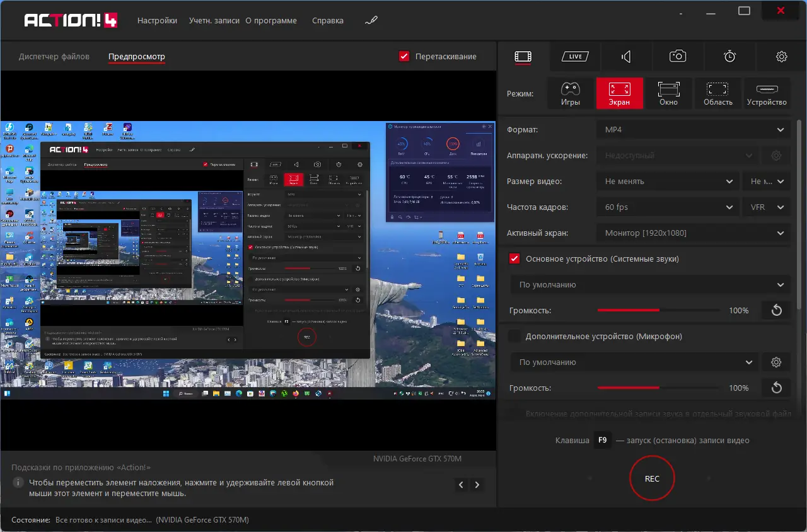The image size is (807, 532).
Task: Open the benchmark stopwatch tab
Action: 729,57
